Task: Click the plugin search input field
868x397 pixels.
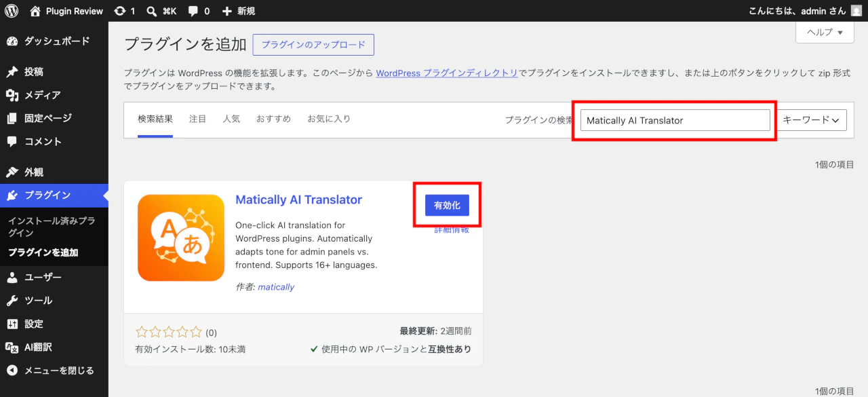Action: coord(675,120)
